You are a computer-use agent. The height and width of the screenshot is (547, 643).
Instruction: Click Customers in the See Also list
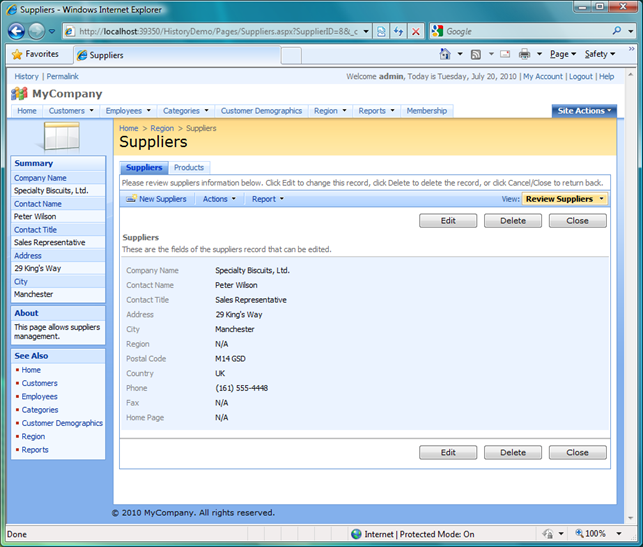(x=39, y=383)
